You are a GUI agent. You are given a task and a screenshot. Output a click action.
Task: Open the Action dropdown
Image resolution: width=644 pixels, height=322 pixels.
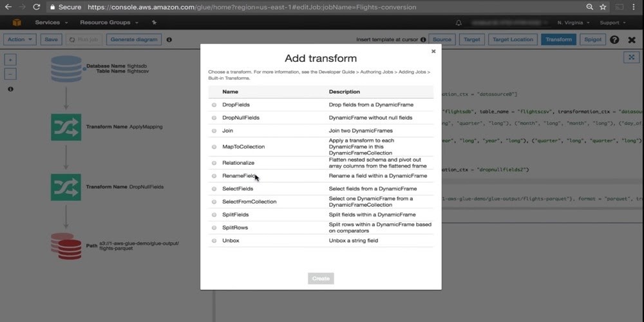coord(20,39)
